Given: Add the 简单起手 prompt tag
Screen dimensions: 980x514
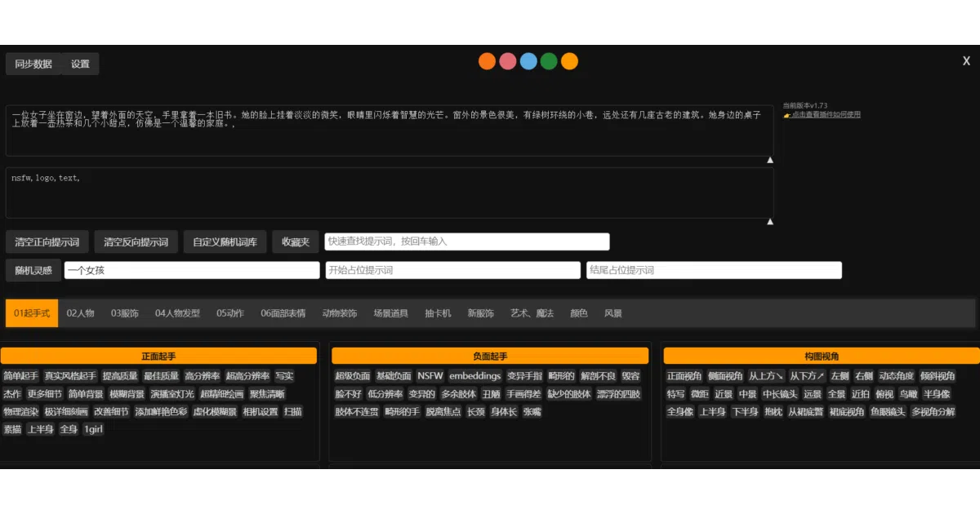Looking at the screenshot, I should 21,376.
